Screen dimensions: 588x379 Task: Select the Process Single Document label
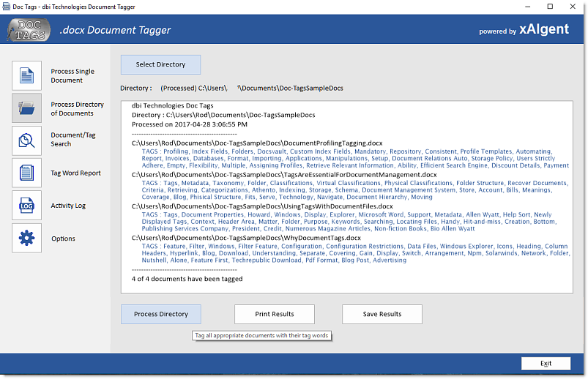point(72,75)
